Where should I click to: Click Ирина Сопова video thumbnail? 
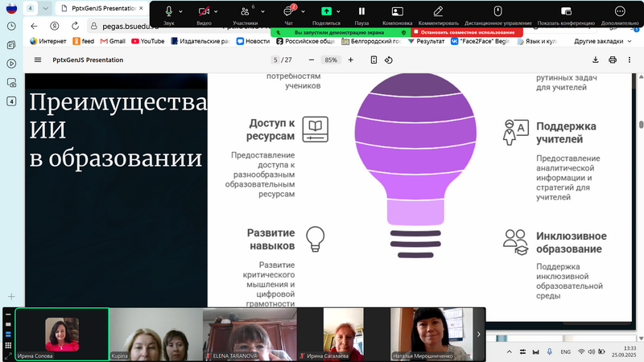pyautogui.click(x=62, y=334)
